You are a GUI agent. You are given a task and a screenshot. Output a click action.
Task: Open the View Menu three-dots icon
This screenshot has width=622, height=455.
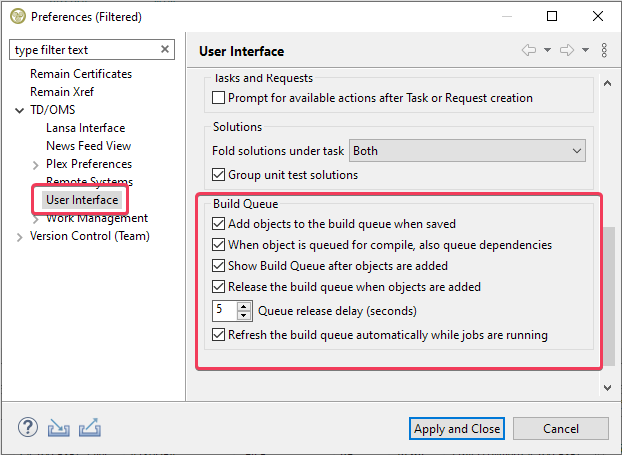[604, 51]
